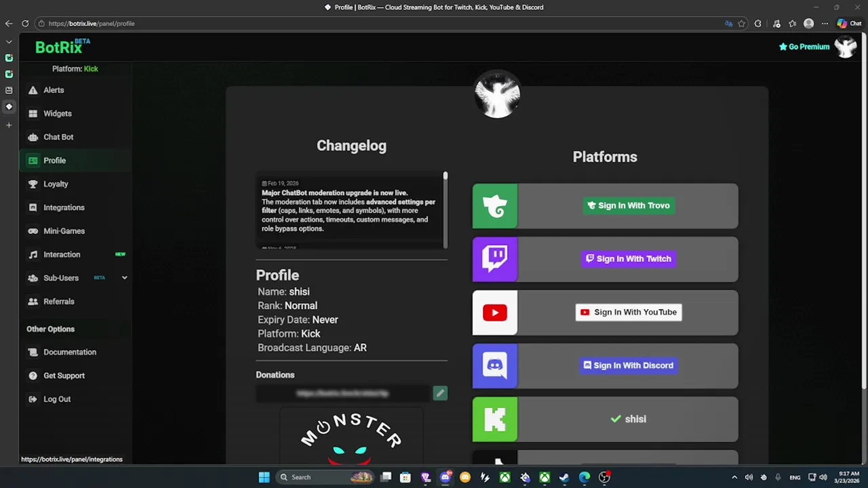Viewport: 868px width, 488px height.
Task: Click the 'Broadcast Language: AR' text
Action: click(x=312, y=348)
